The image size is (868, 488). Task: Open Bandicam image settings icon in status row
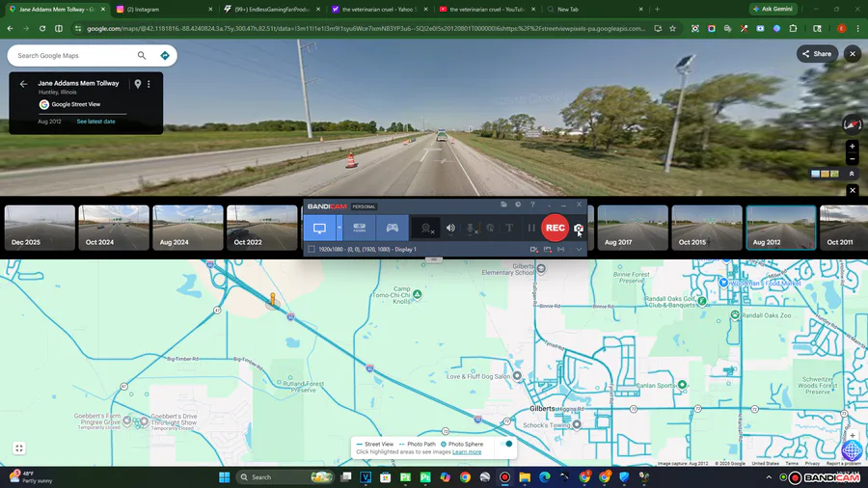548,250
